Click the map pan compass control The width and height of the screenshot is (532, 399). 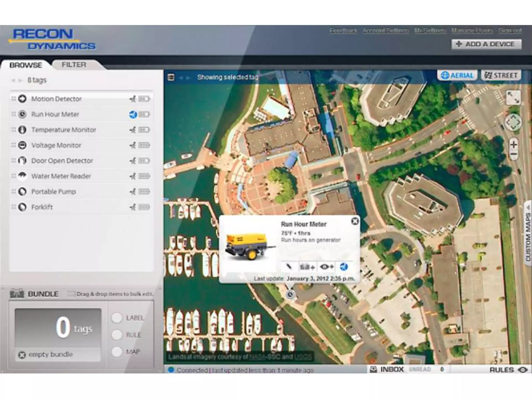pos(513,122)
